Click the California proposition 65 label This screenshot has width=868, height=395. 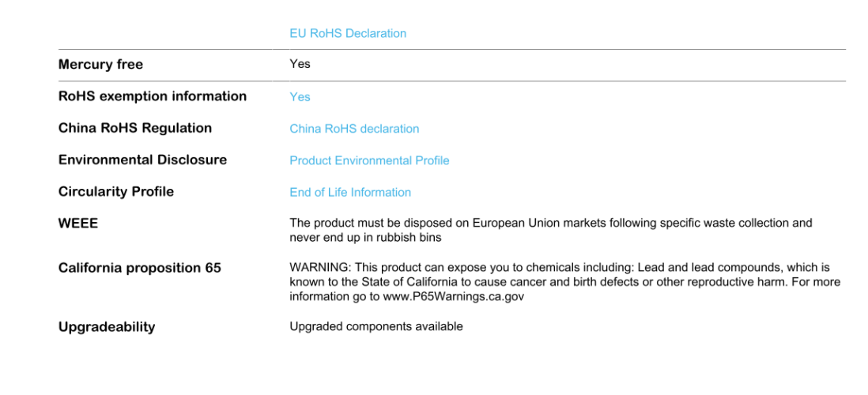[x=139, y=269]
